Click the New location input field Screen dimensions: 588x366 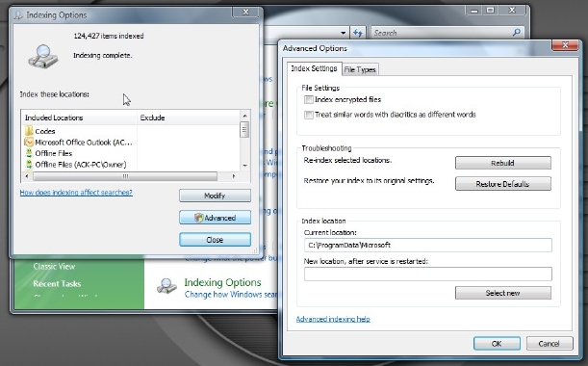pos(428,274)
